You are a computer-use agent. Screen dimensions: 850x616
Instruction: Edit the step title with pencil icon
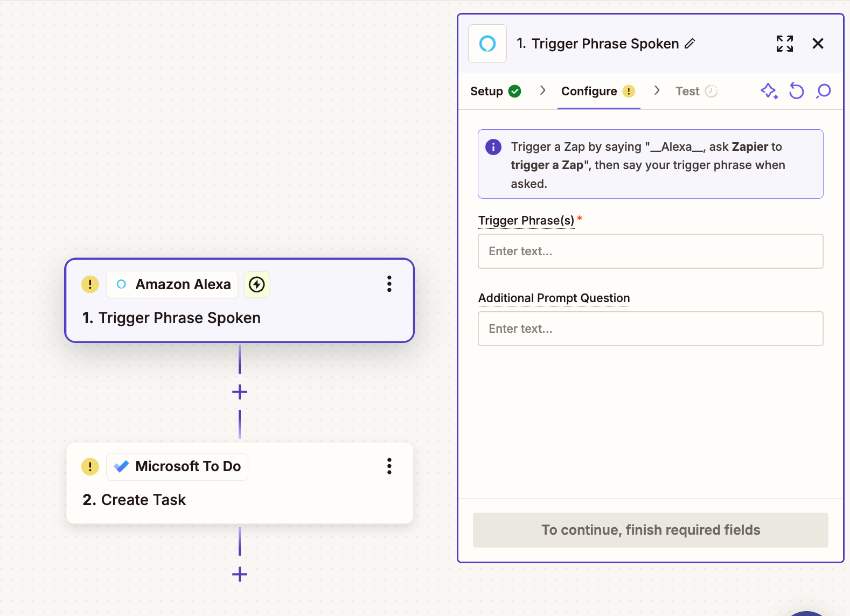click(690, 44)
